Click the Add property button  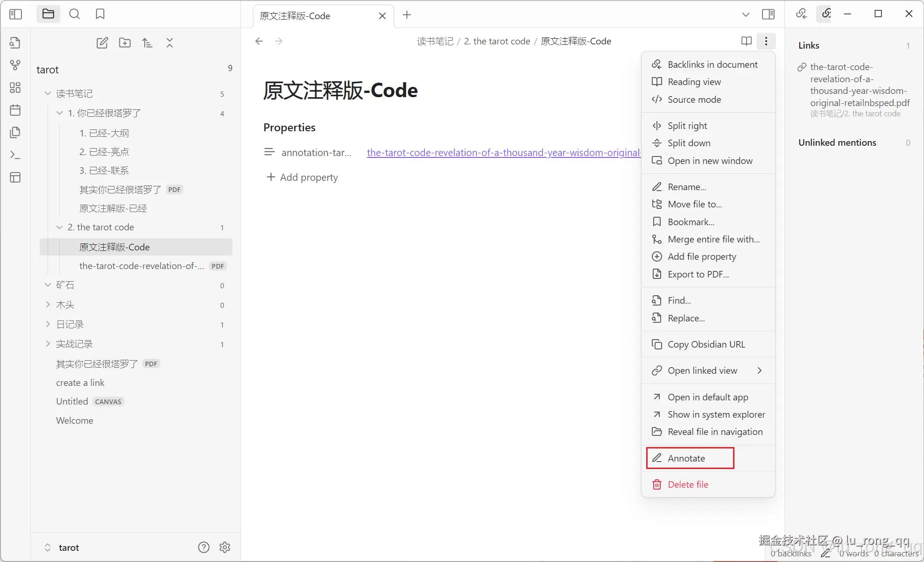coord(302,177)
